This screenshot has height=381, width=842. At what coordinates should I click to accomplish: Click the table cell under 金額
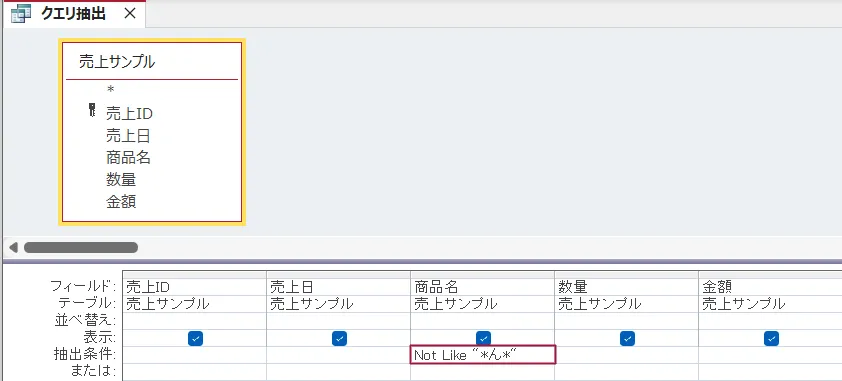coord(771,304)
